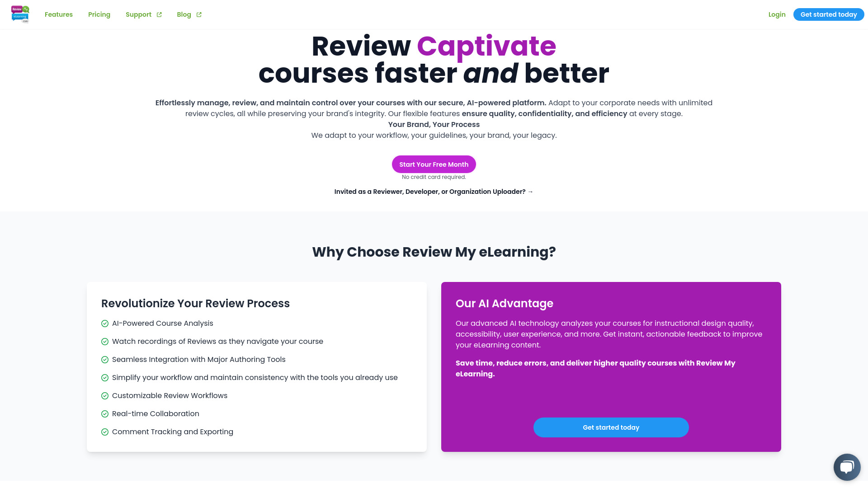Click Comment Tracking checkmark icon

click(105, 432)
